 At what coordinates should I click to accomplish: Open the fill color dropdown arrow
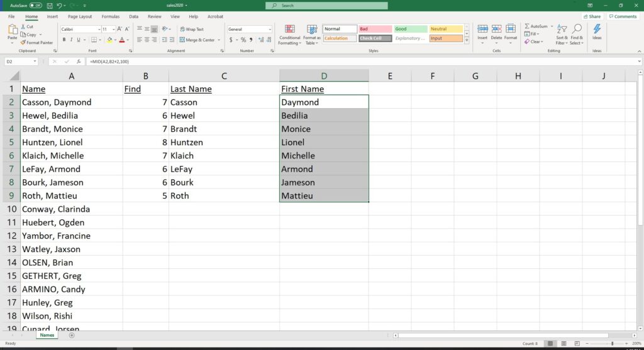(116, 40)
